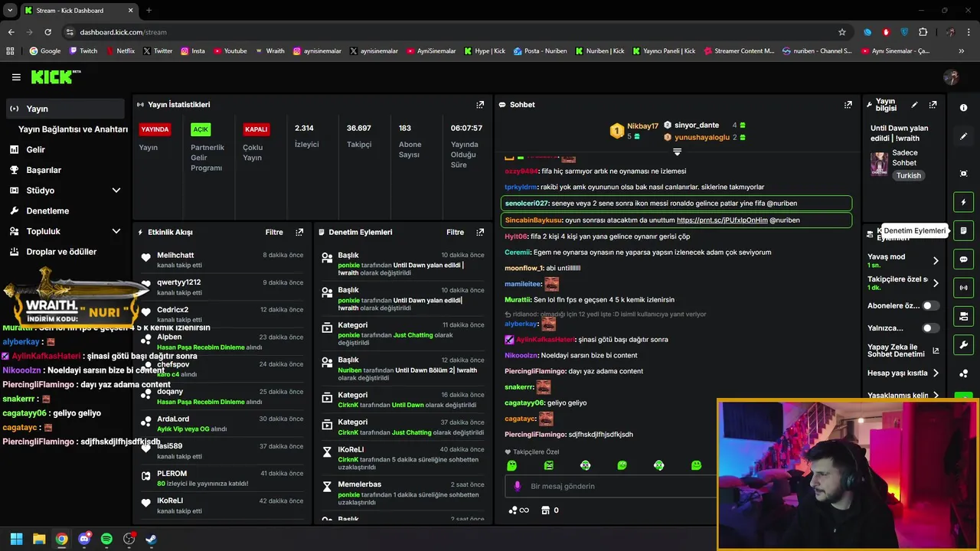The image size is (980, 551).
Task: Open the Twitch bookmark
Action: coord(83,51)
